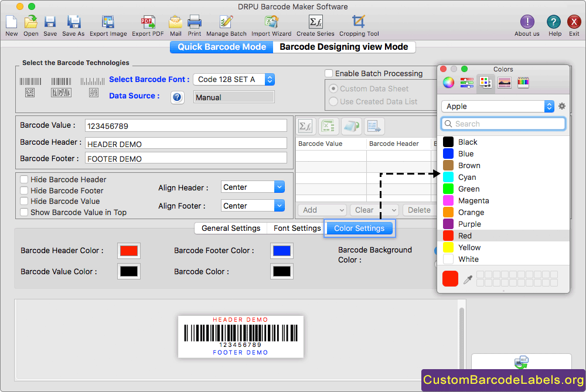Click the Export PDF icon

pyautogui.click(x=148, y=22)
